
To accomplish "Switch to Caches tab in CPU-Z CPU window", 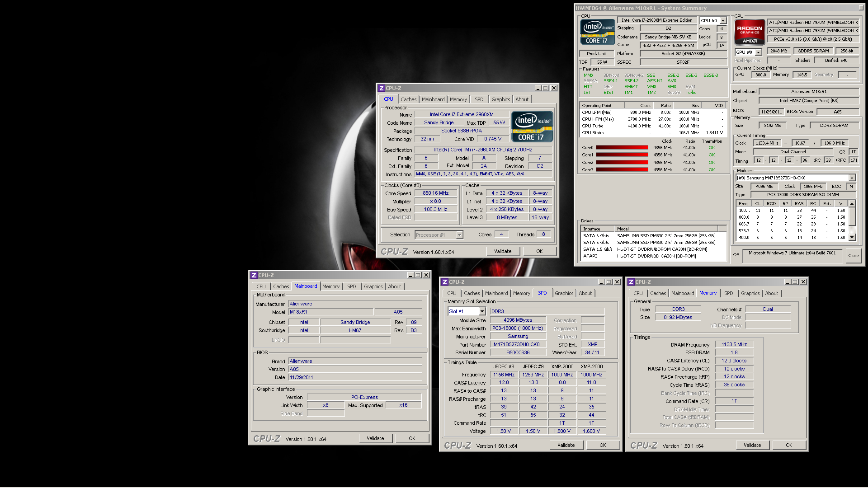I will point(408,99).
